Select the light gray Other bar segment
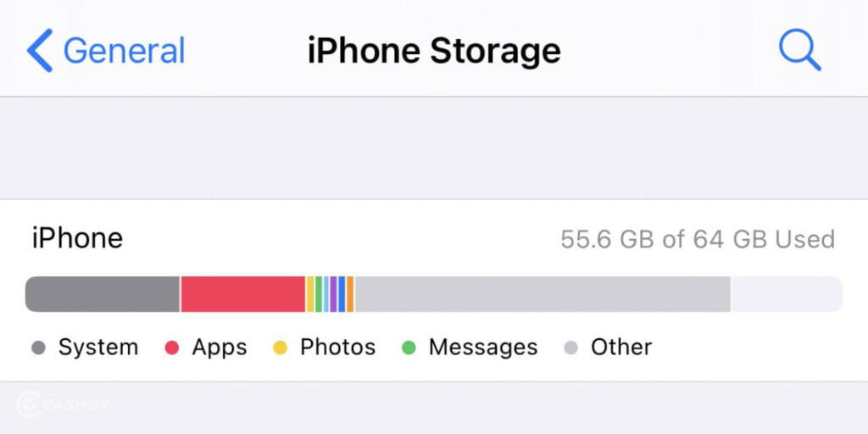This screenshot has width=868, height=434. pyautogui.click(x=542, y=294)
